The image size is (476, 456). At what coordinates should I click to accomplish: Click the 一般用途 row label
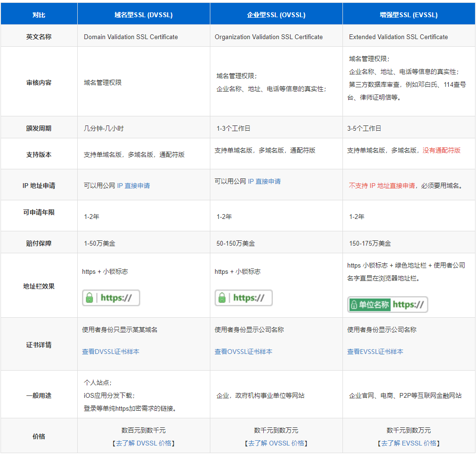coord(39,395)
